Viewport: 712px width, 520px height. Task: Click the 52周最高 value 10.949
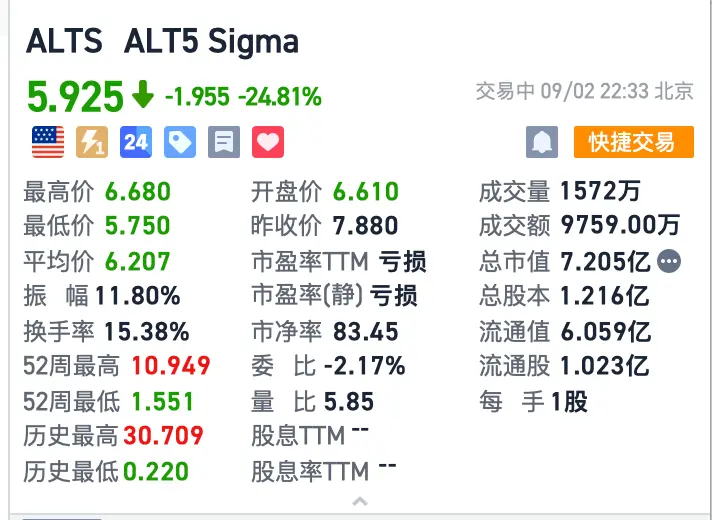tap(171, 366)
